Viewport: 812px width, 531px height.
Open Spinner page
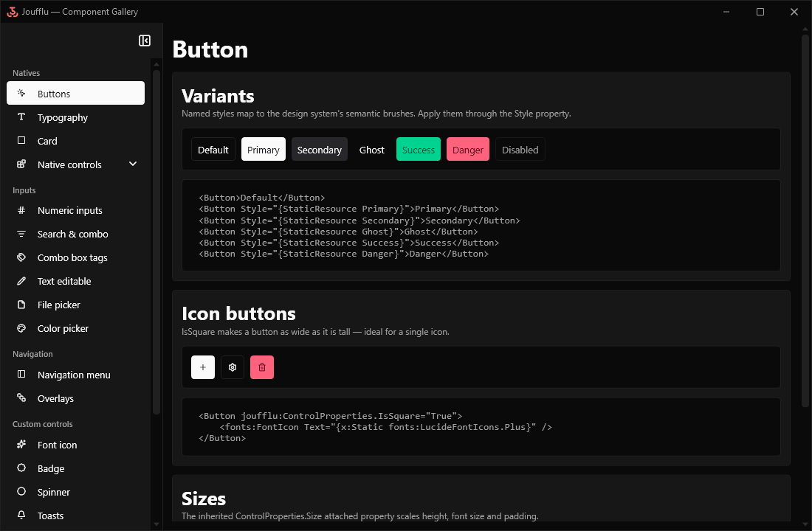coord(75,492)
